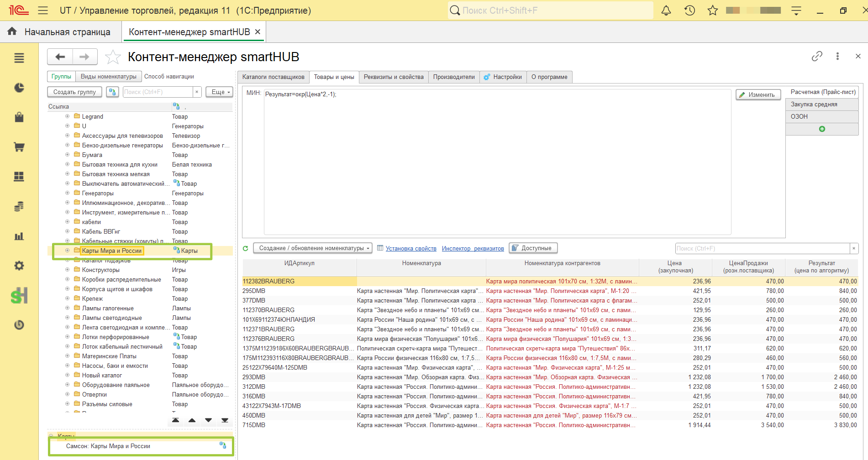The height and width of the screenshot is (460, 868).
Task: Click the Изменить button
Action: [x=758, y=94]
